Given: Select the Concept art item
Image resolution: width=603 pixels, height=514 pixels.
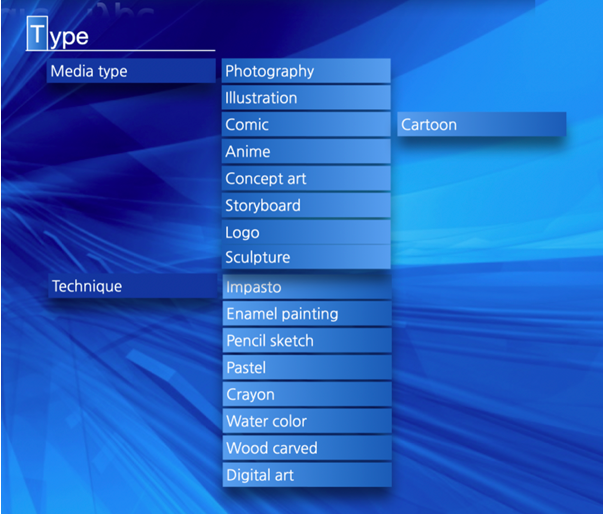Looking at the screenshot, I should (x=306, y=178).
